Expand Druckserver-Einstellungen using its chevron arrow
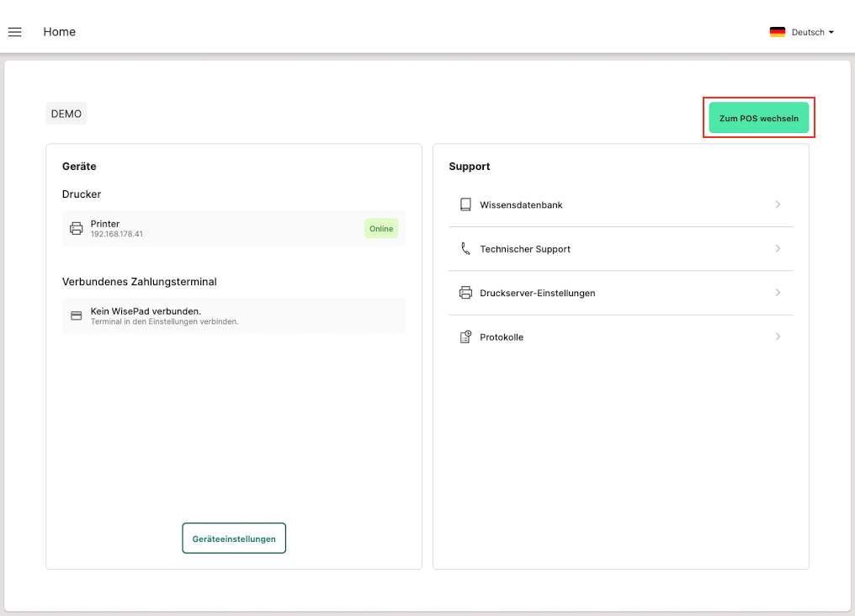855x616 pixels. coord(778,293)
